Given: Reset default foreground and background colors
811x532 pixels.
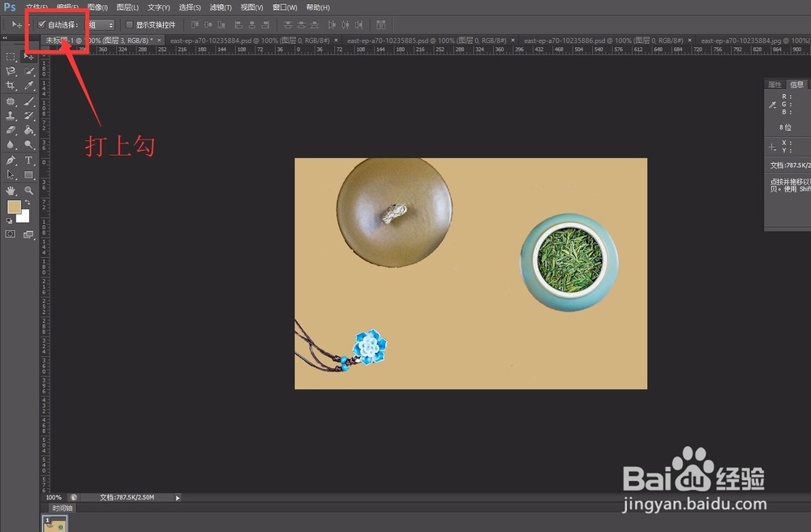Looking at the screenshot, I should (9, 221).
